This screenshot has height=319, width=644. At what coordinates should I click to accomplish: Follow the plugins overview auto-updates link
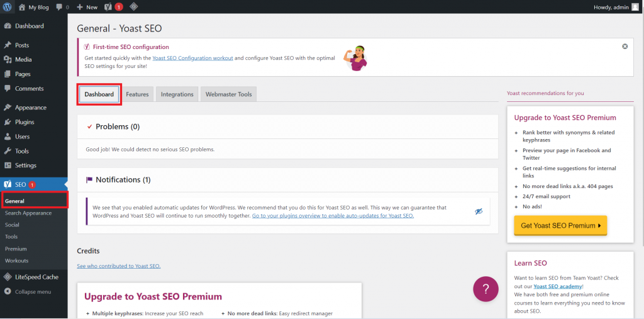click(x=333, y=215)
